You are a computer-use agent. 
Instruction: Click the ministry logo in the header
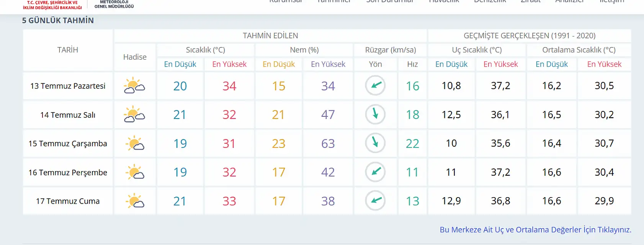[x=52, y=5]
